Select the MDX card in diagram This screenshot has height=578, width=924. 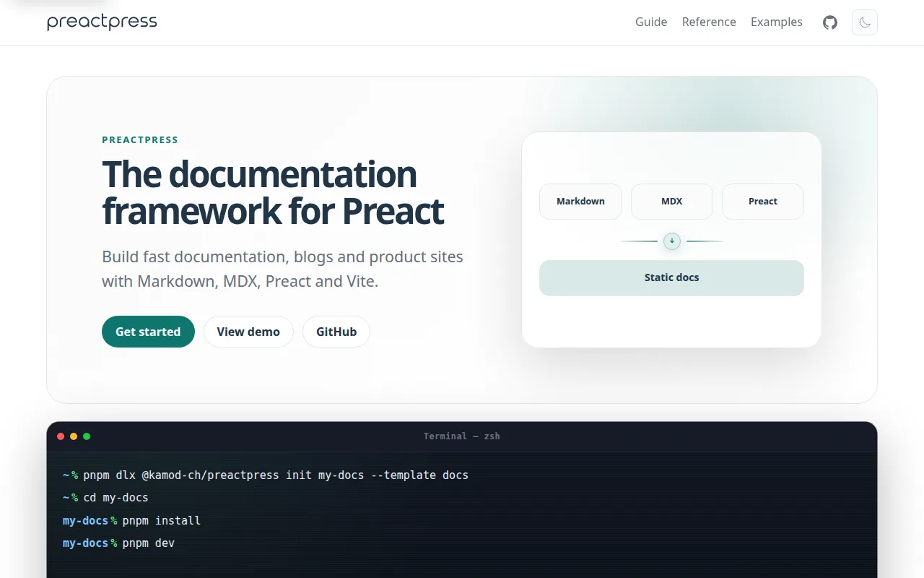click(x=672, y=202)
